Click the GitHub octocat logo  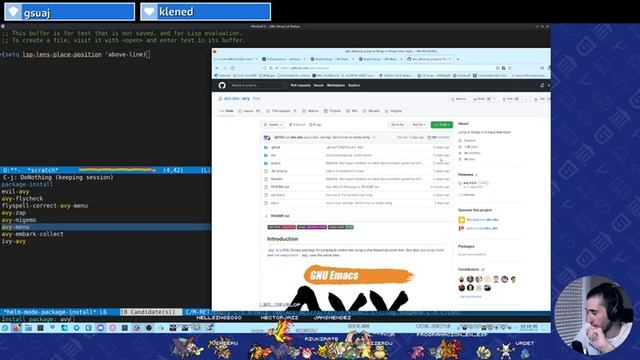point(222,85)
